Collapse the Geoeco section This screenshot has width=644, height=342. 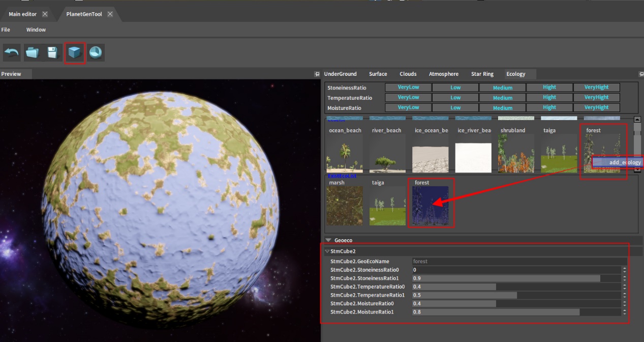[x=328, y=240]
